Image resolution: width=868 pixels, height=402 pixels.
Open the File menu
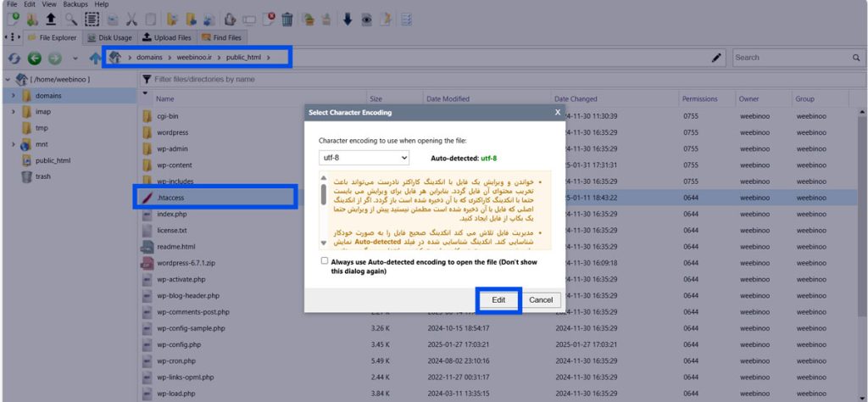tap(12, 4)
